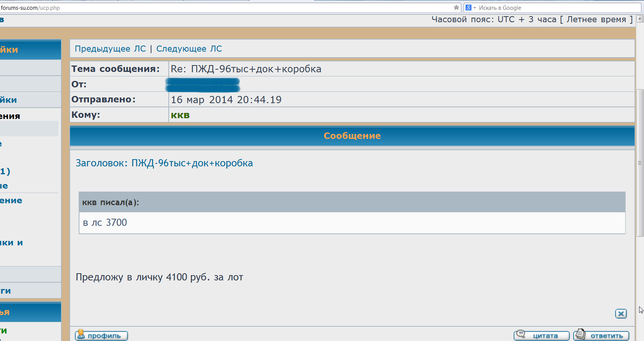Go to 'Следующее ЛС' message

189,49
